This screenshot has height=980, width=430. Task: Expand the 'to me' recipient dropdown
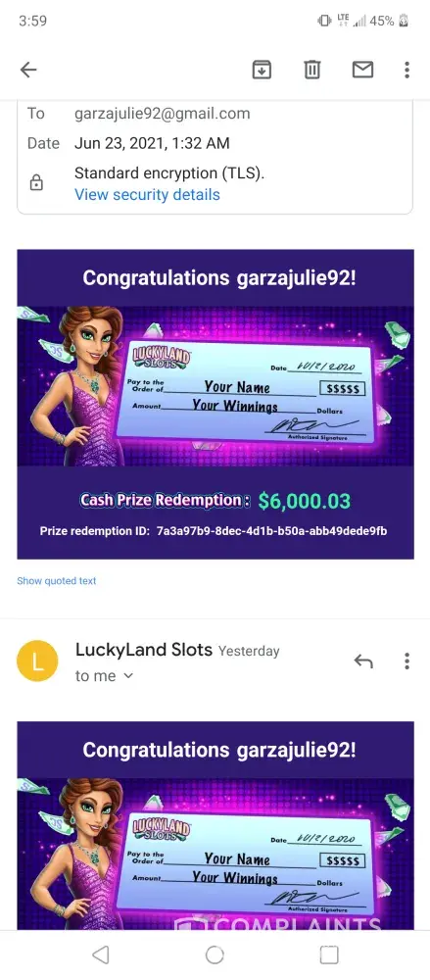point(105,675)
